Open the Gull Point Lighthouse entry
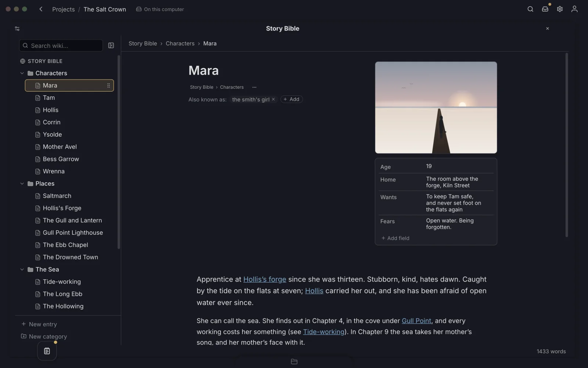This screenshot has width=588, height=368. 69,233
